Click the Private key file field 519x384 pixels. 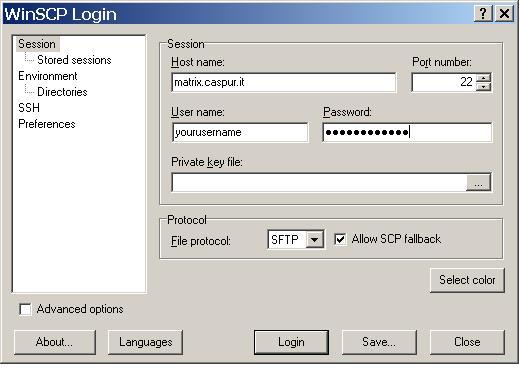pyautogui.click(x=319, y=182)
